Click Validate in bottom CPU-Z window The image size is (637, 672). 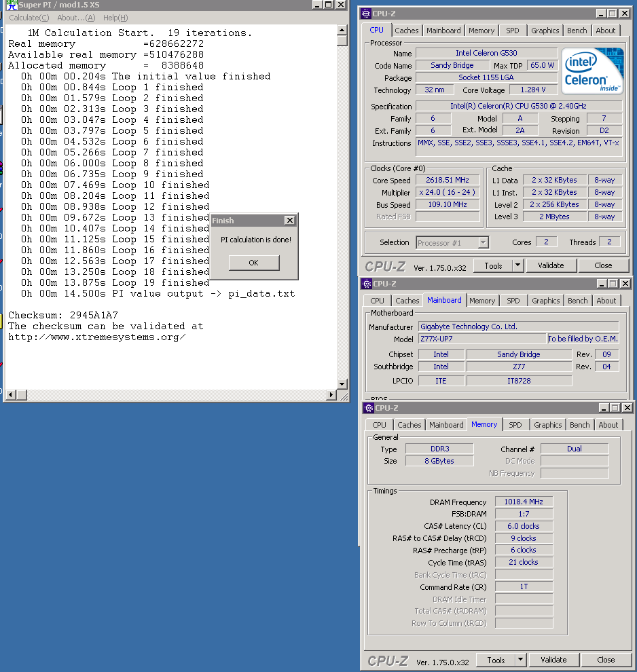553,660
